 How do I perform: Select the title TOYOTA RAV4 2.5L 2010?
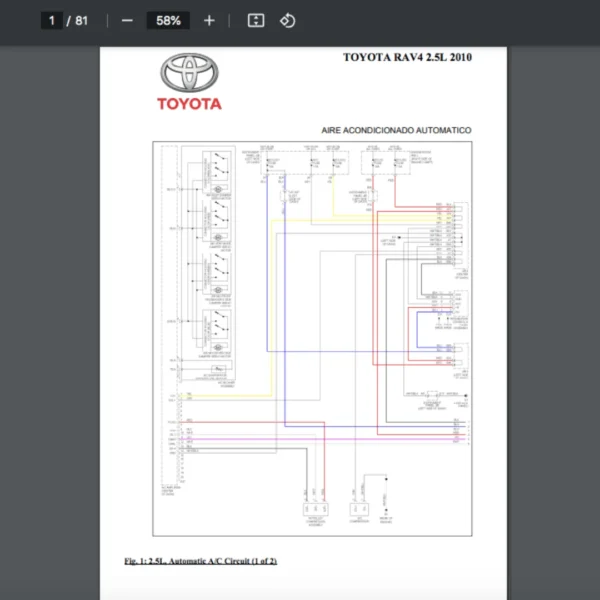click(x=407, y=57)
